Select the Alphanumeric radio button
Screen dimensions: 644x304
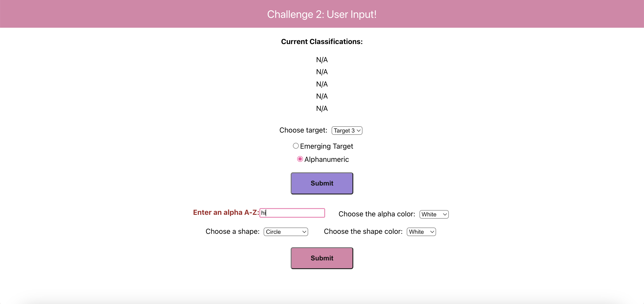(300, 159)
